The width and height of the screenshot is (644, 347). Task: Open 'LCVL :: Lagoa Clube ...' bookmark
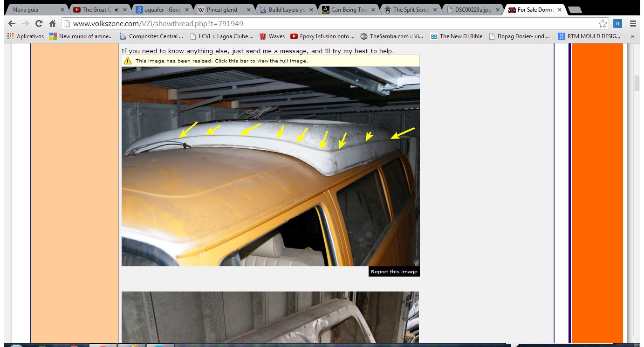(x=222, y=36)
